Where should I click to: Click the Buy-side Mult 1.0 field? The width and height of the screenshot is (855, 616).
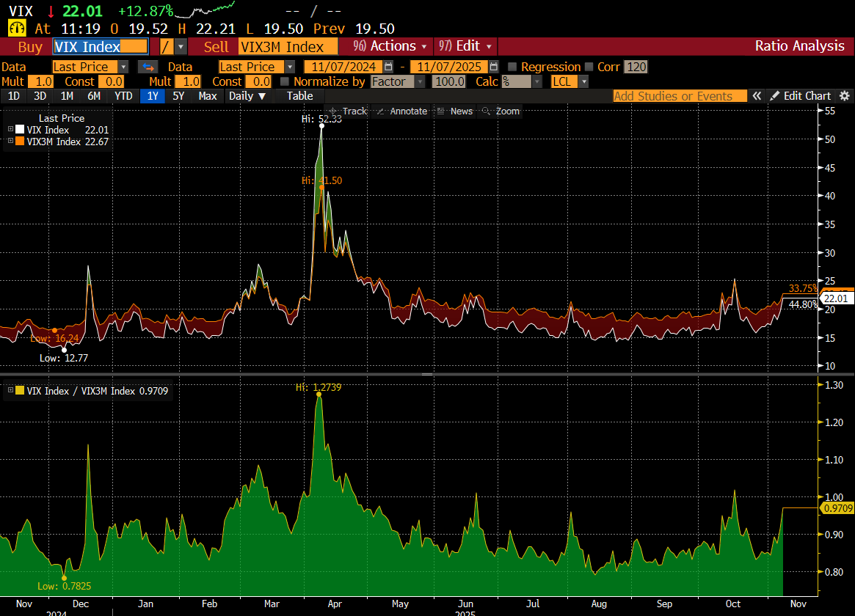pos(41,81)
